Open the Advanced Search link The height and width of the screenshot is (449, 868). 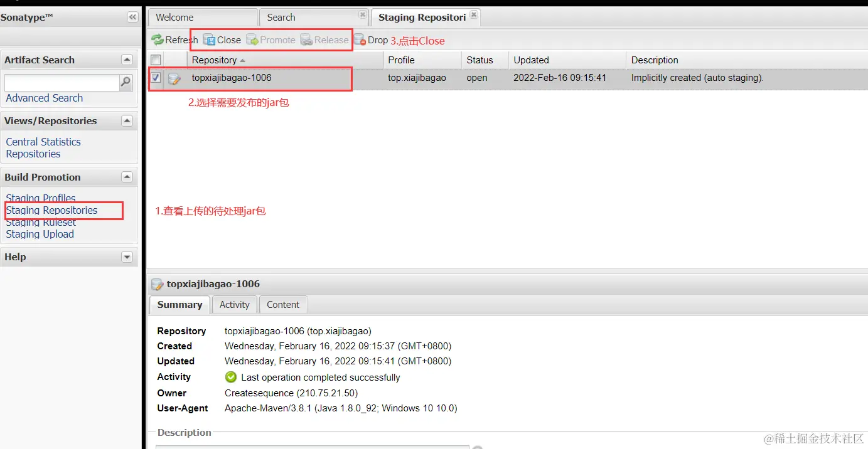coord(45,98)
